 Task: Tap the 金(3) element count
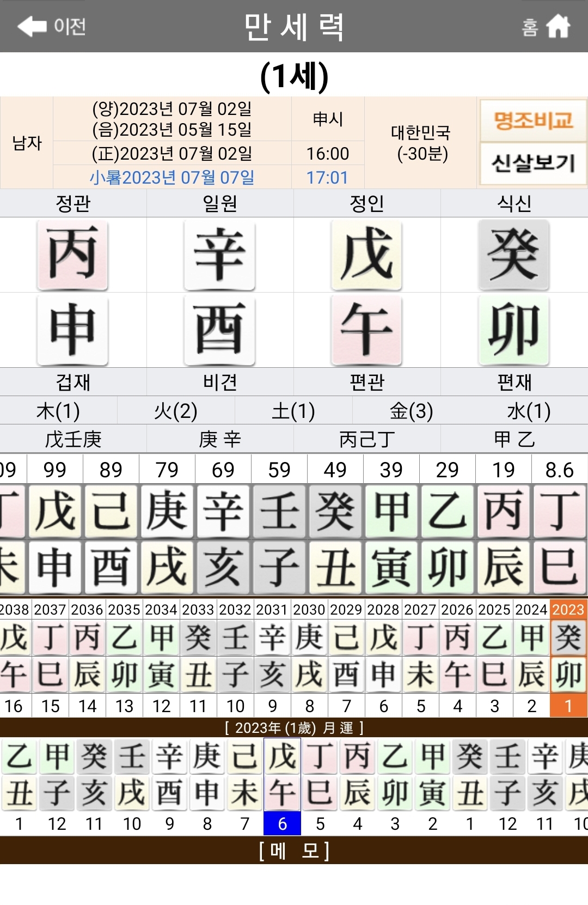[411, 411]
